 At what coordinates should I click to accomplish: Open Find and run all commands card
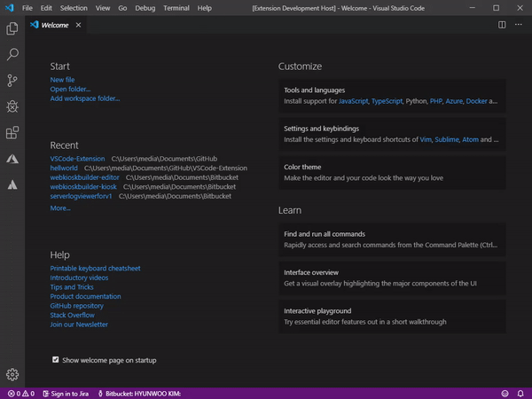(392, 239)
